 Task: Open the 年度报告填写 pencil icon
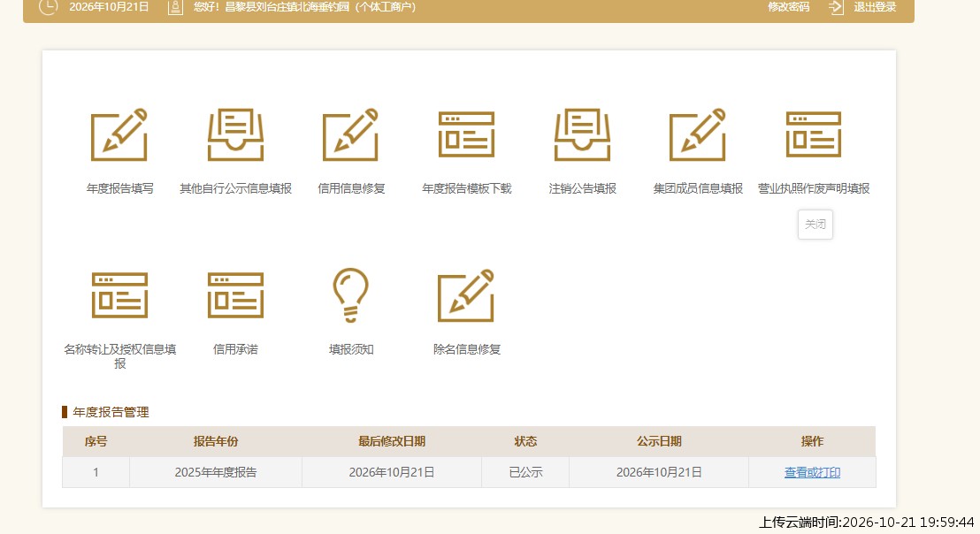pos(119,134)
